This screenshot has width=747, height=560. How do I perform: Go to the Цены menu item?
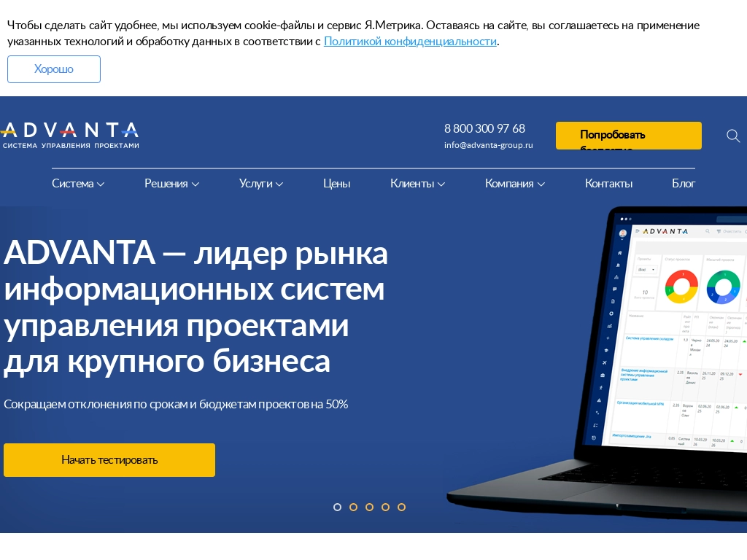[x=336, y=184]
